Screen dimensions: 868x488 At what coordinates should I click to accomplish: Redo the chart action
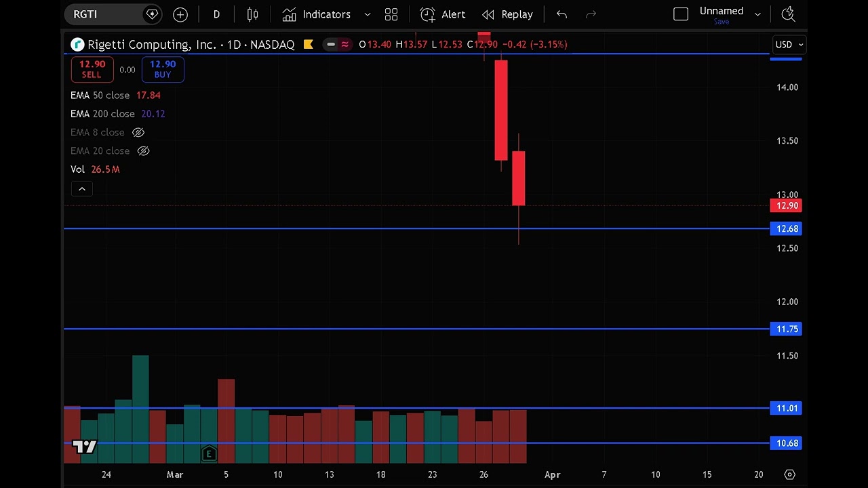pyautogui.click(x=591, y=14)
